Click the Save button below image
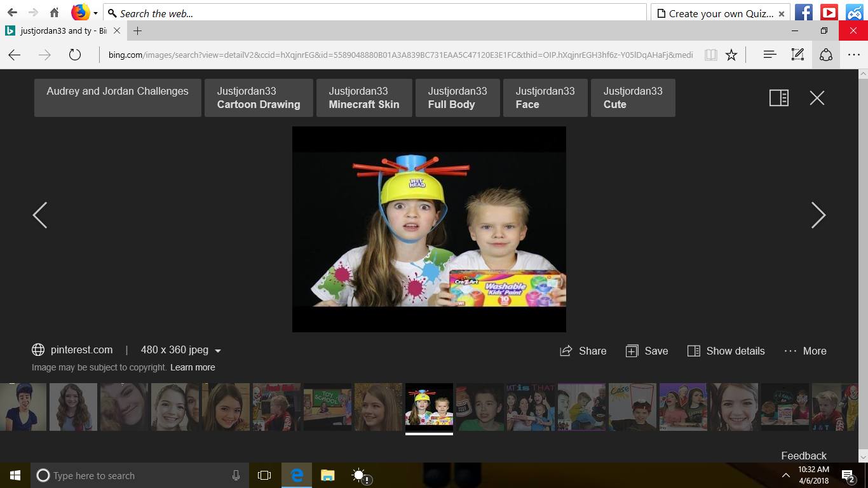 (647, 351)
